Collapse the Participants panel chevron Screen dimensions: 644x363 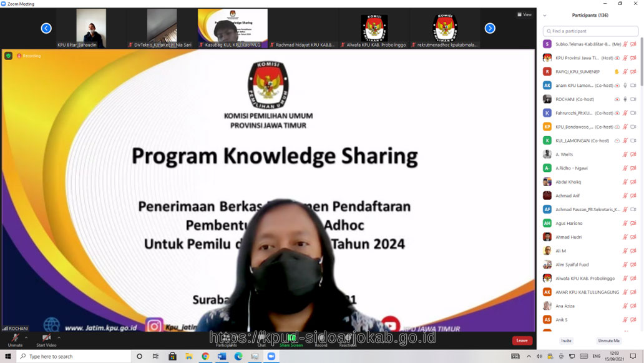545,16
